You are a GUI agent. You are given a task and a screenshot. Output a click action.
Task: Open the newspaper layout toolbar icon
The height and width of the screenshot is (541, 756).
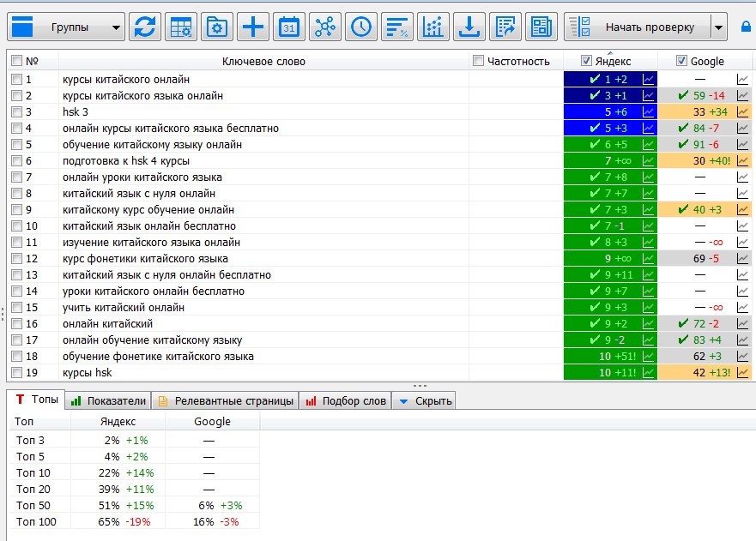click(541, 27)
